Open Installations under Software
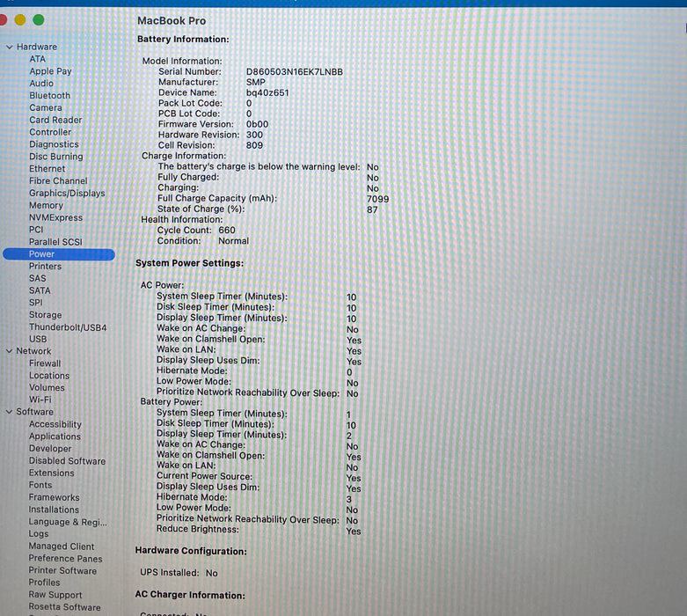This screenshot has height=616, width=687. pyautogui.click(x=54, y=510)
